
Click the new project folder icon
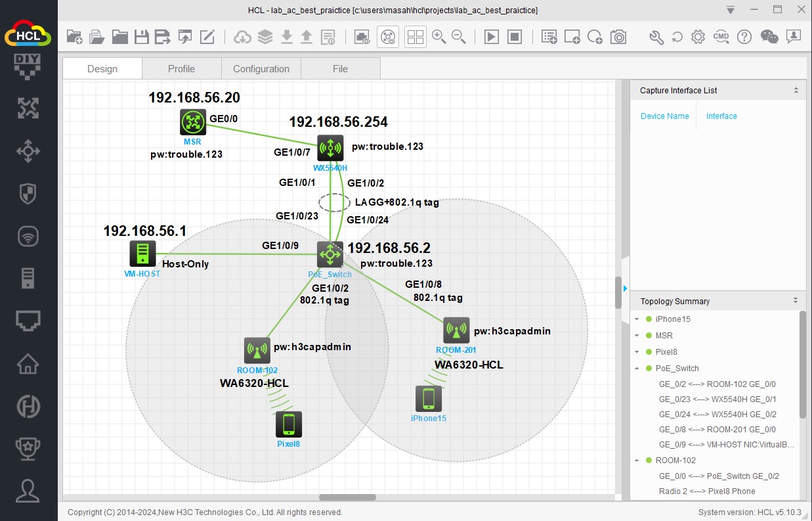pos(75,37)
